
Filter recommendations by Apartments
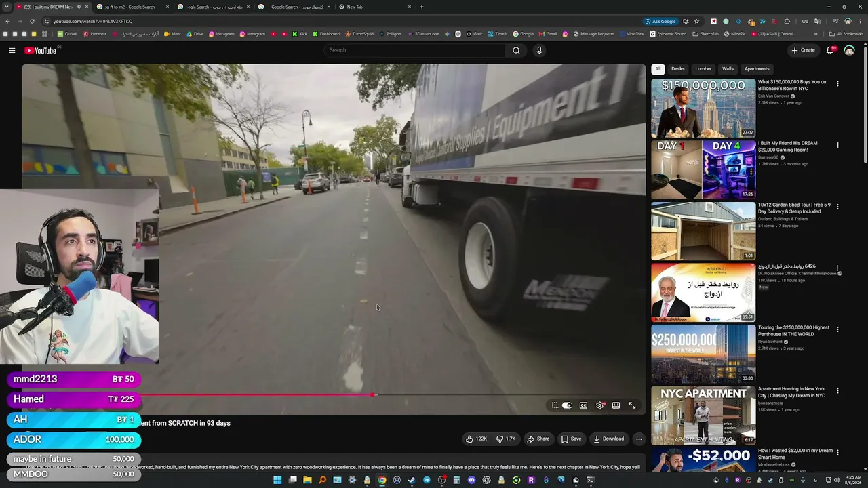757,69
